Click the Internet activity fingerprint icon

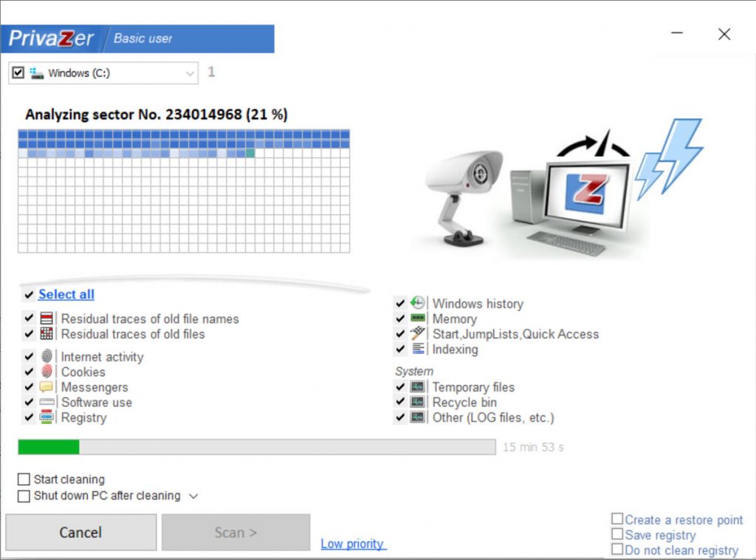[47, 357]
